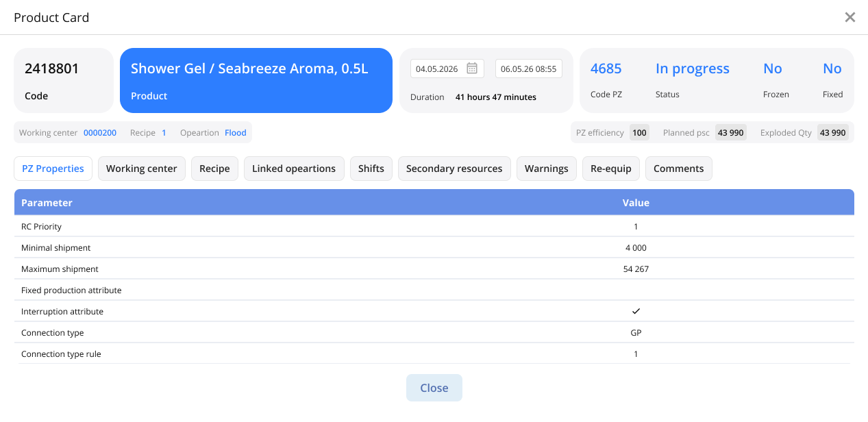
Task: Switch to the Linked opeartions tab
Action: coord(294,169)
